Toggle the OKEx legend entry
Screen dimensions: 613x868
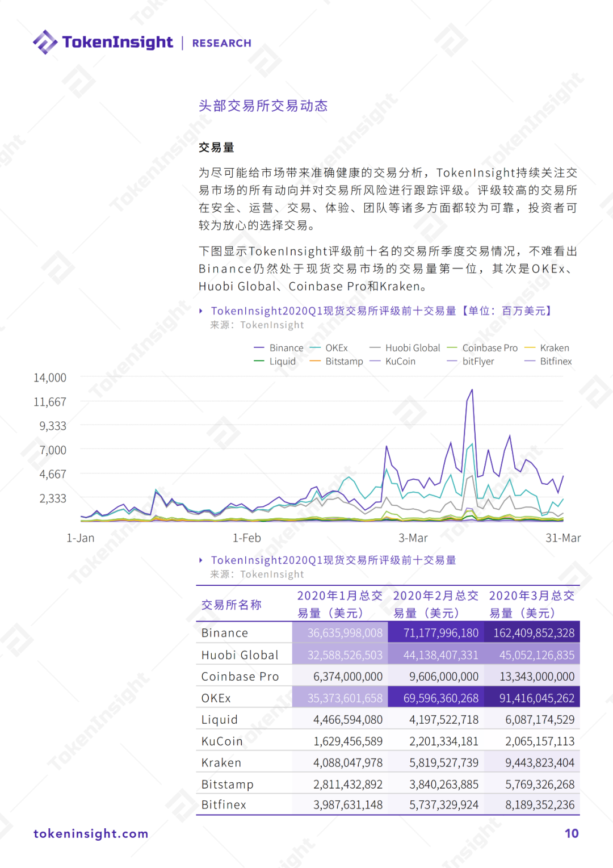point(329,348)
